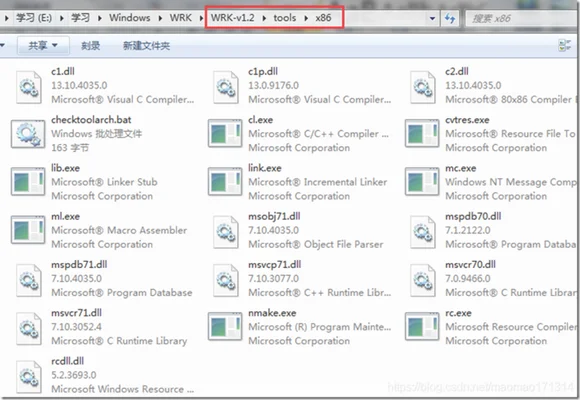
Task: Select the cl.exe application icon
Action: pyautogui.click(x=225, y=134)
